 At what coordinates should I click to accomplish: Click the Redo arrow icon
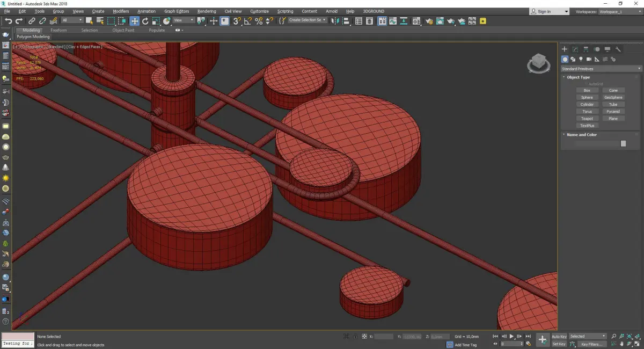click(x=19, y=21)
